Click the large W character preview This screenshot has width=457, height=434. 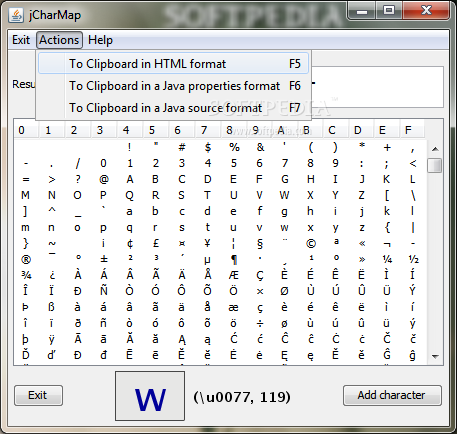tap(150, 396)
